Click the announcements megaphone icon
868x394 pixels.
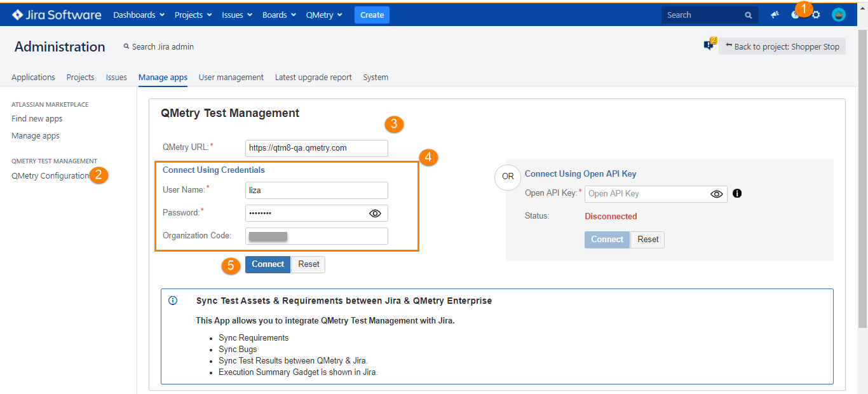[x=775, y=14]
